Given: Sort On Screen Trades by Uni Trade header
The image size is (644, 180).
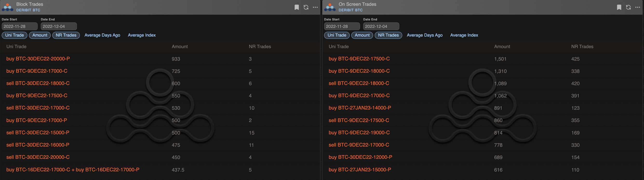Looking at the screenshot, I should 338,46.
